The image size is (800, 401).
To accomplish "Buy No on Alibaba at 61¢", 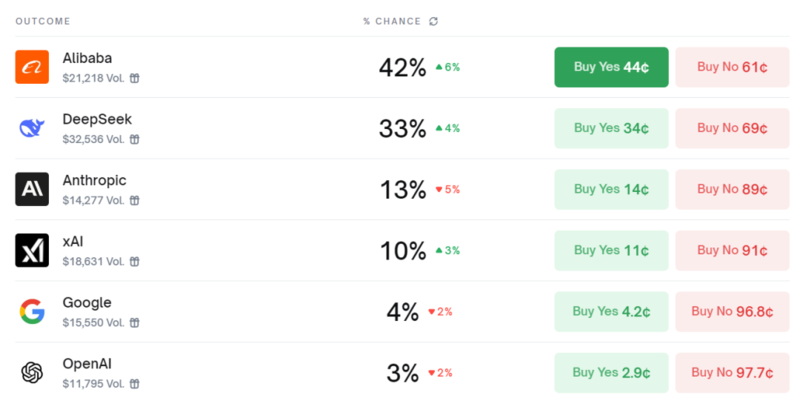I will coord(732,67).
